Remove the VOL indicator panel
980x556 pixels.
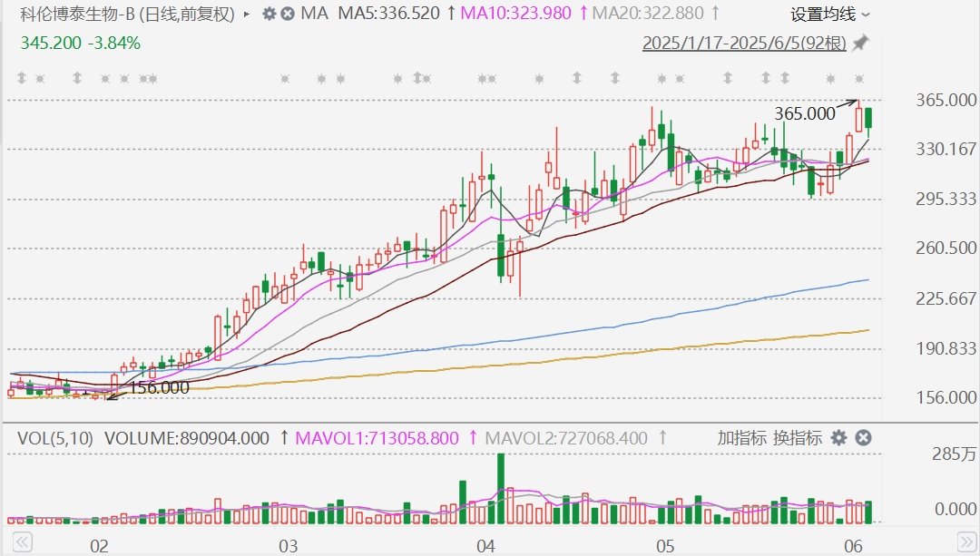pyautogui.click(x=863, y=438)
